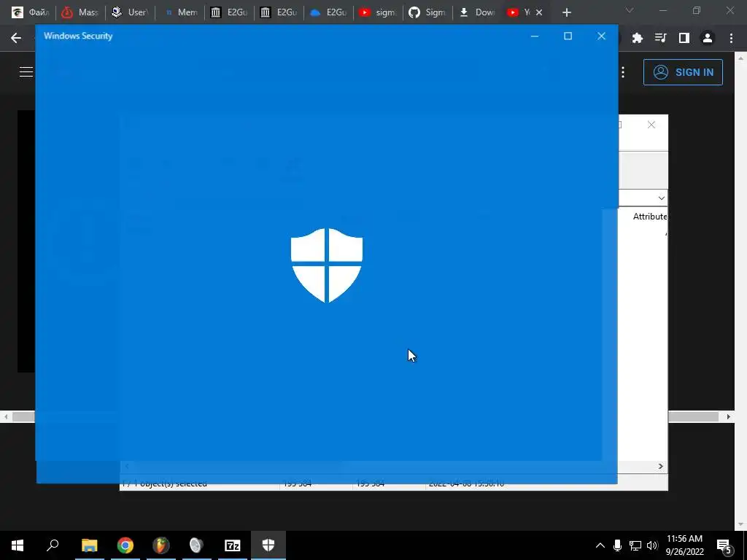Switch to the first E2Gu tab
The height and width of the screenshot is (560, 747).
point(229,12)
